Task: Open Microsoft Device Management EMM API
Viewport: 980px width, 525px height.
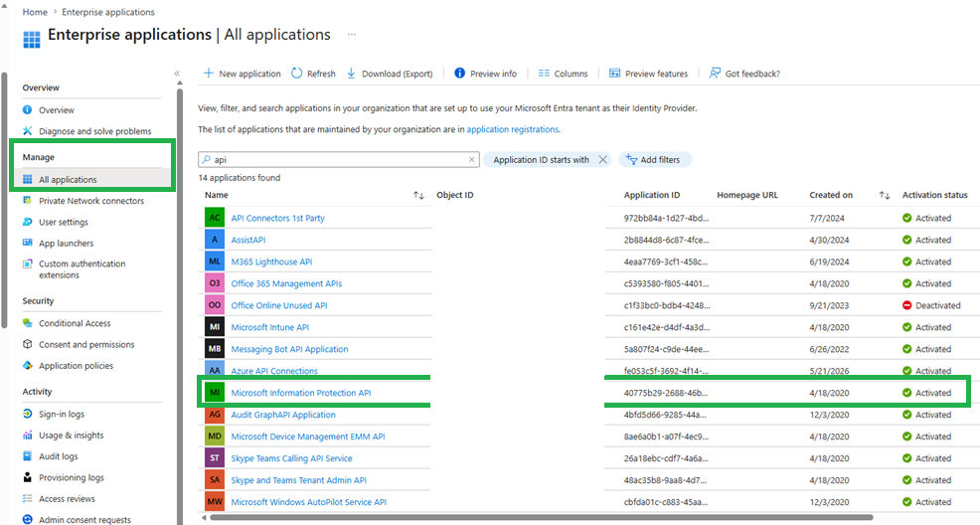Action: [x=308, y=437]
